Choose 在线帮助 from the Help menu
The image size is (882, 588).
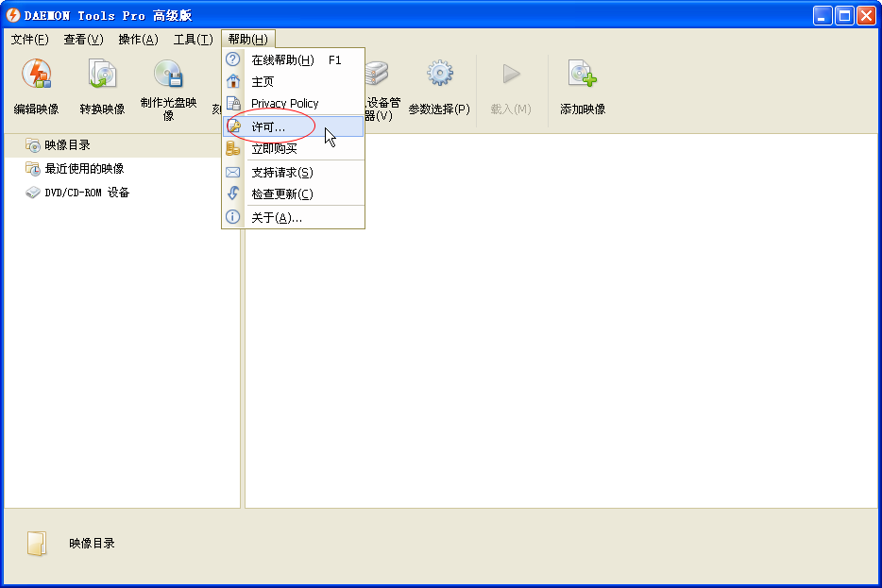(x=282, y=60)
